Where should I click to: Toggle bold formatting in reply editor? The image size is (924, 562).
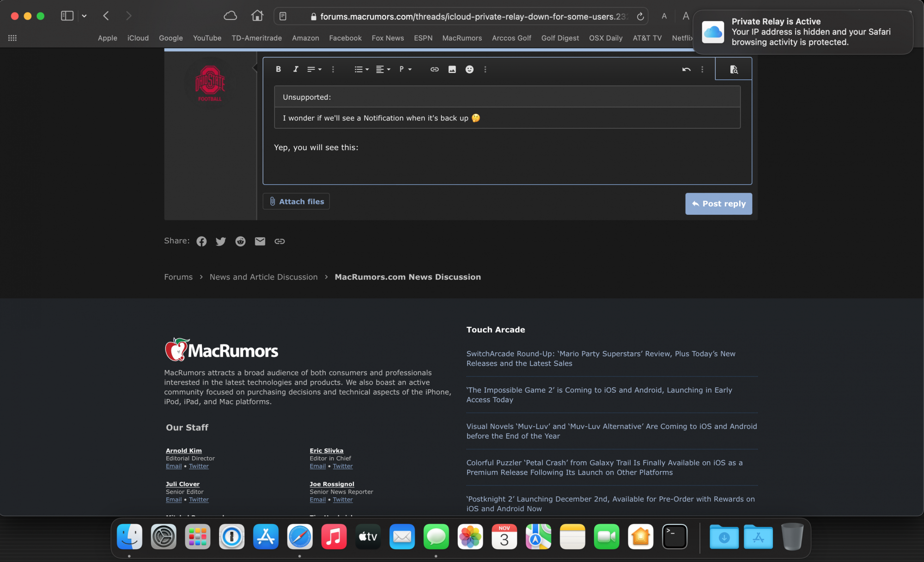(278, 69)
